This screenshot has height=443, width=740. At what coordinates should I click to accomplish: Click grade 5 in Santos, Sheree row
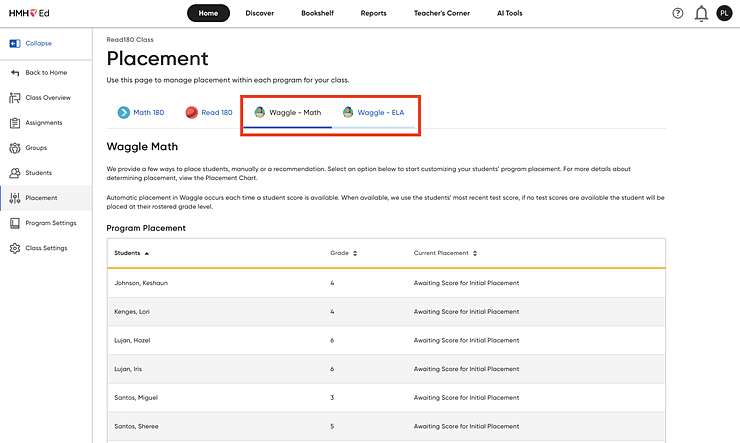coord(332,426)
